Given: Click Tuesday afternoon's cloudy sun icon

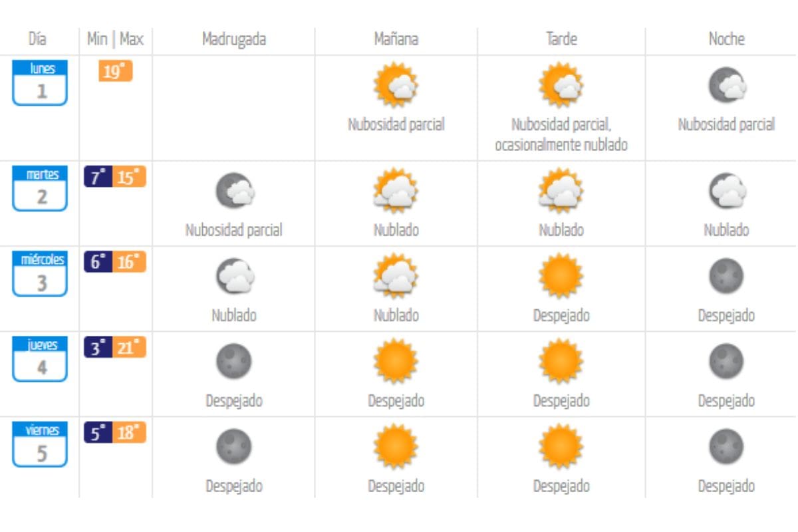Looking at the screenshot, I should pyautogui.click(x=561, y=191).
